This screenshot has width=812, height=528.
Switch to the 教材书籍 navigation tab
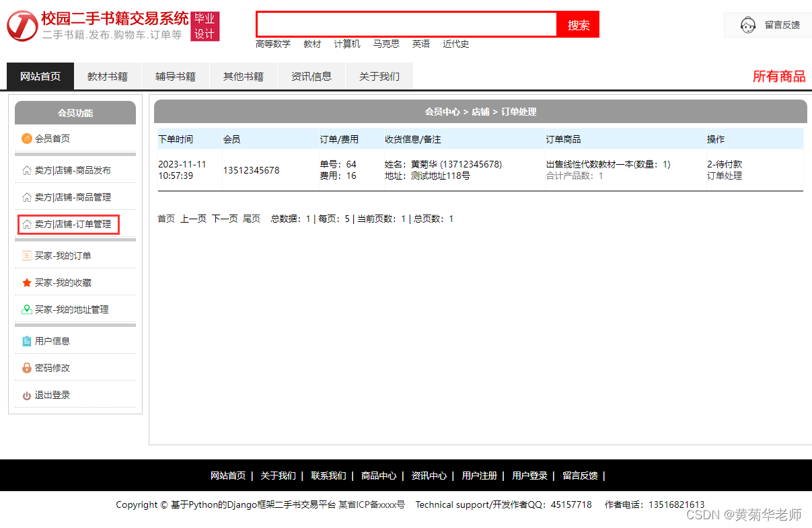pyautogui.click(x=108, y=76)
